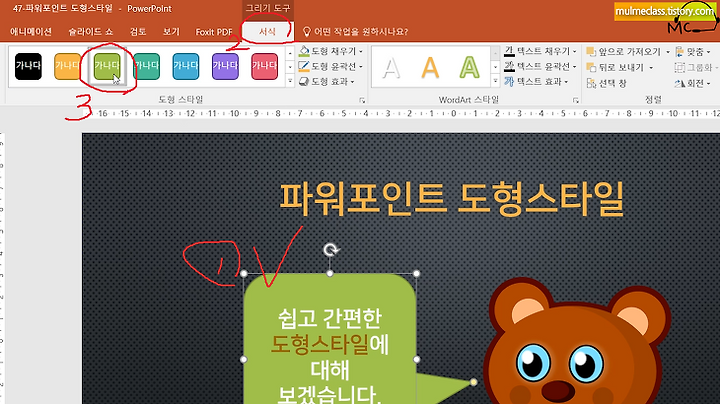The image size is (720, 404).
Task: Choose the teal shape style preset
Action: coord(146,66)
